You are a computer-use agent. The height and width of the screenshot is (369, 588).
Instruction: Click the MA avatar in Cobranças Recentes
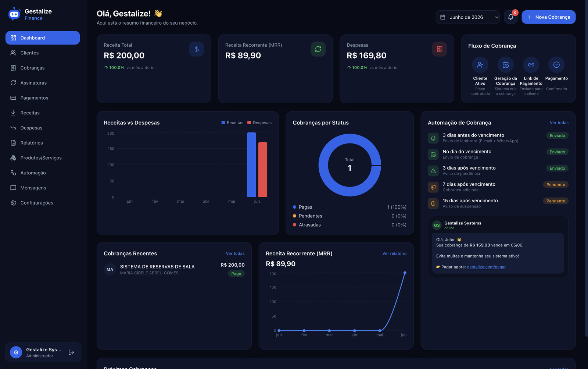pos(110,270)
